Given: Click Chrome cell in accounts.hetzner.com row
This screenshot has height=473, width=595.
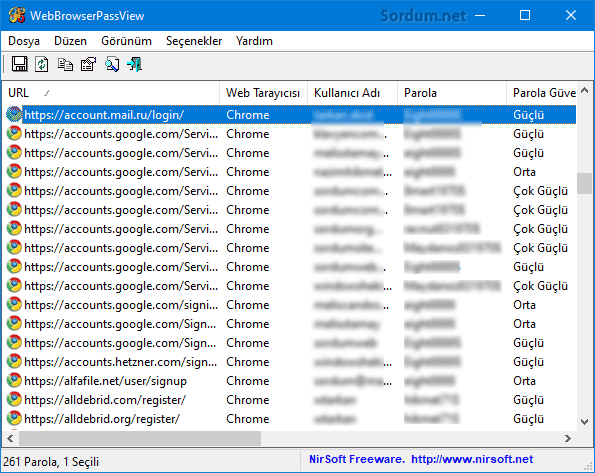Looking at the screenshot, I should point(248,361).
